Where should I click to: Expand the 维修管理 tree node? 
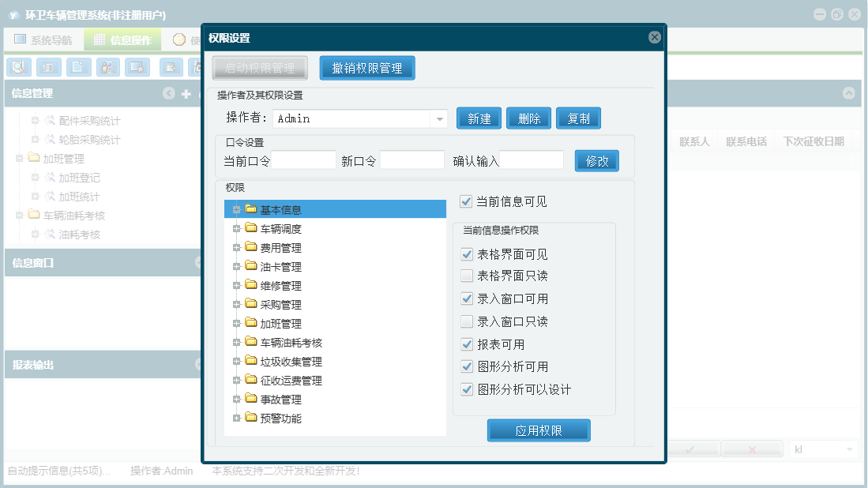pos(236,286)
